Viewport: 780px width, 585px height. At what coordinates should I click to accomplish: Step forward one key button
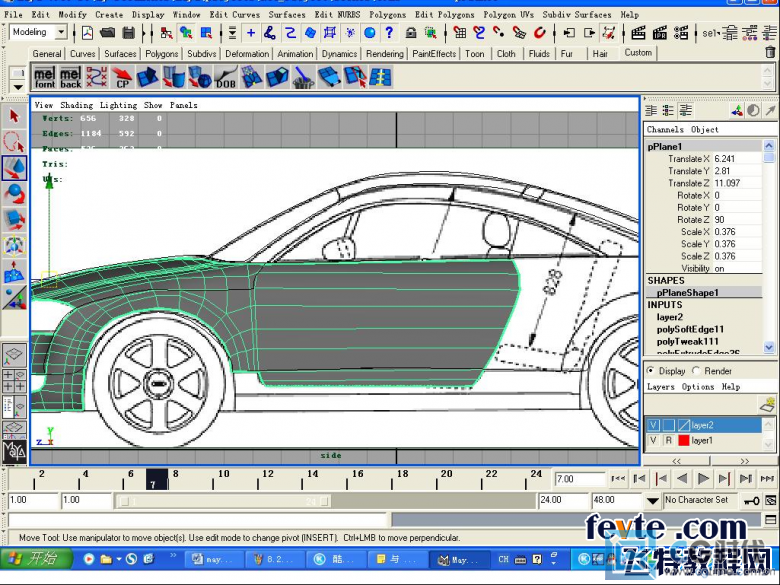click(x=724, y=479)
